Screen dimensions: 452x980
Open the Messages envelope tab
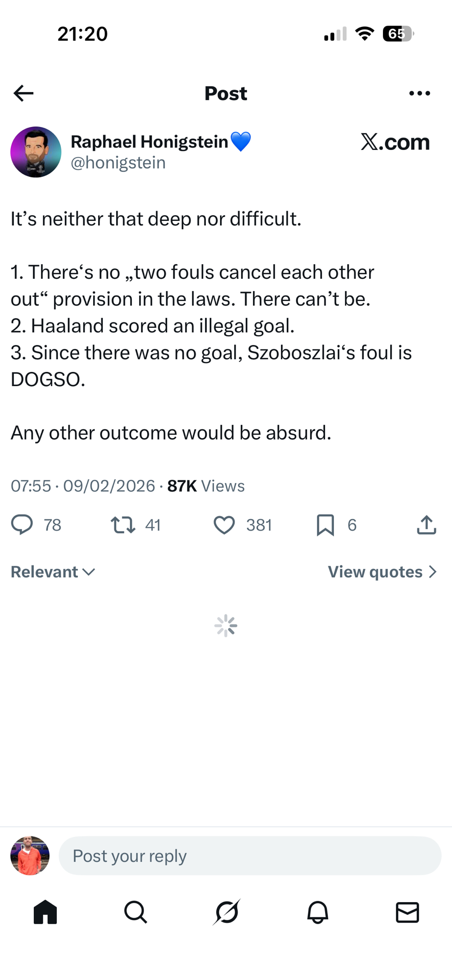[x=407, y=912]
